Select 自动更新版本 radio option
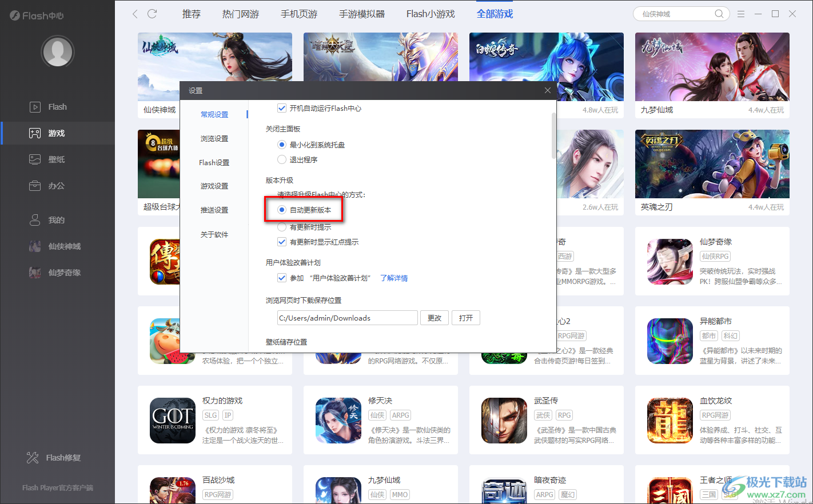The image size is (813, 504). tap(281, 210)
